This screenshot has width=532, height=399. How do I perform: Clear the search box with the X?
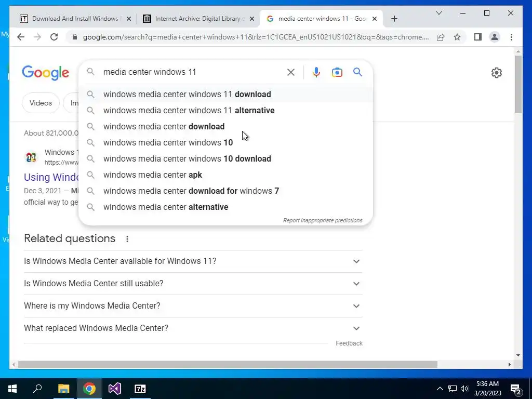(291, 72)
